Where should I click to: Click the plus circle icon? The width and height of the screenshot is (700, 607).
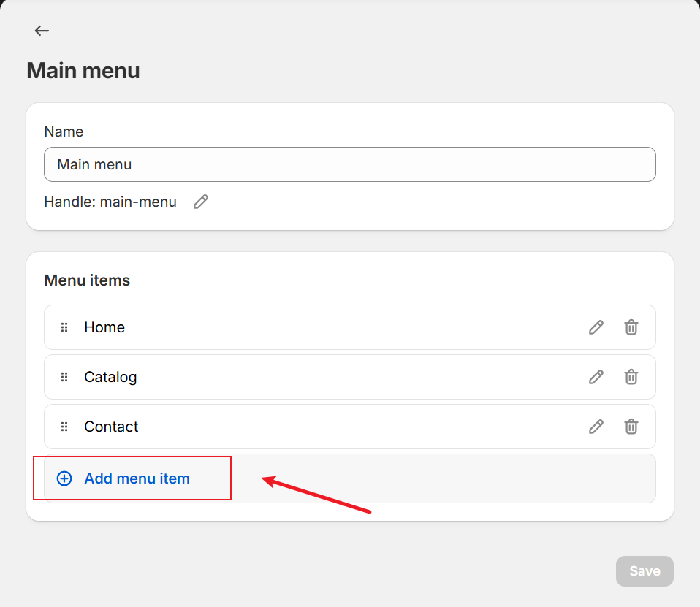(64, 478)
